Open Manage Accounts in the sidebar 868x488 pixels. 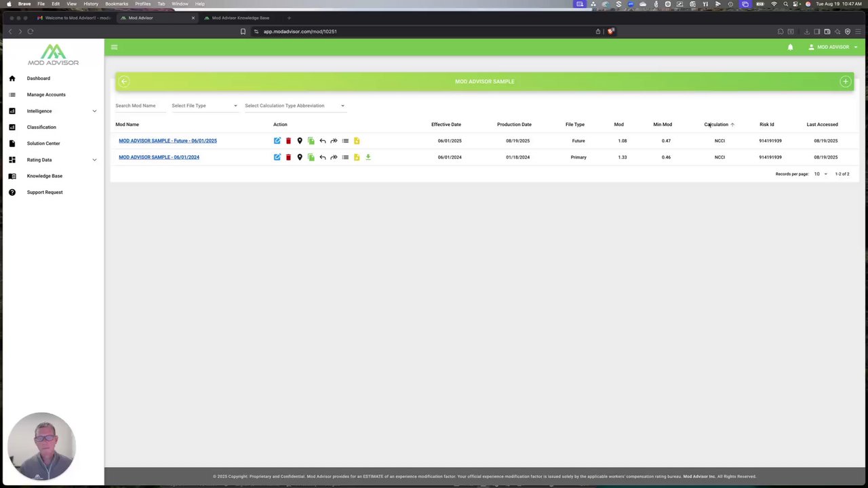(46, 95)
